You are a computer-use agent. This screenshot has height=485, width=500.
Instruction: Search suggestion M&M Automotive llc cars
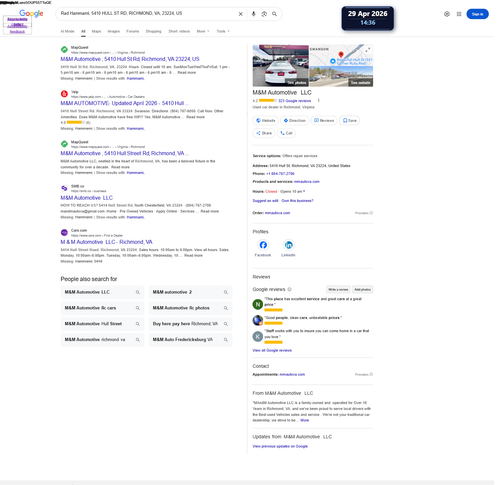(102, 308)
